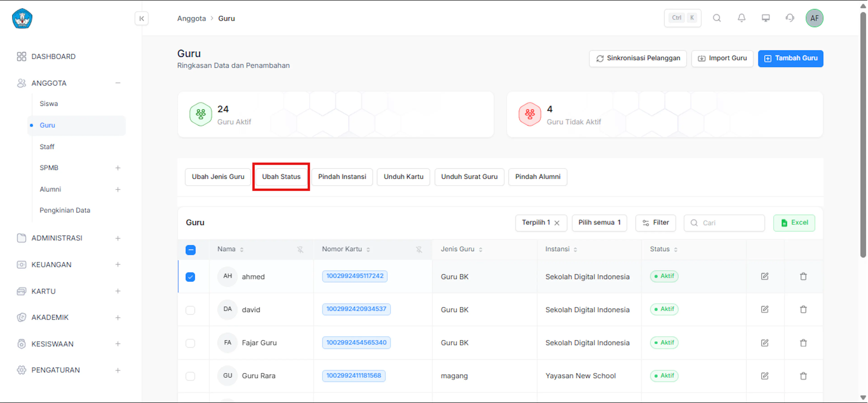
Task: Click Unduh Surat Guru
Action: [x=469, y=177]
